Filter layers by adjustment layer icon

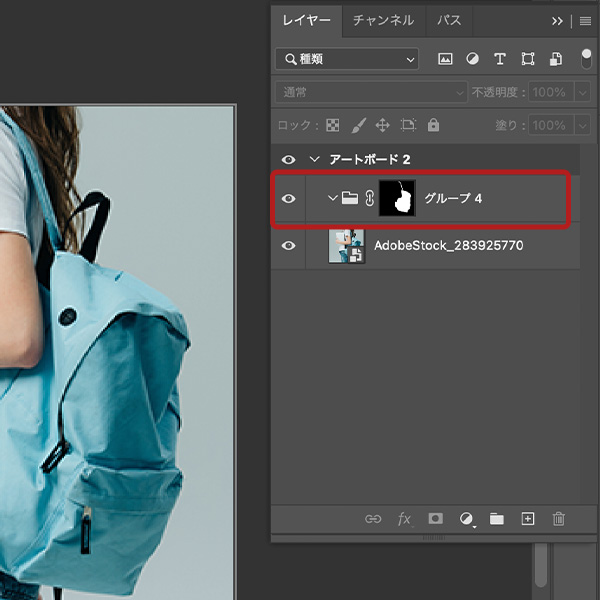(x=472, y=60)
